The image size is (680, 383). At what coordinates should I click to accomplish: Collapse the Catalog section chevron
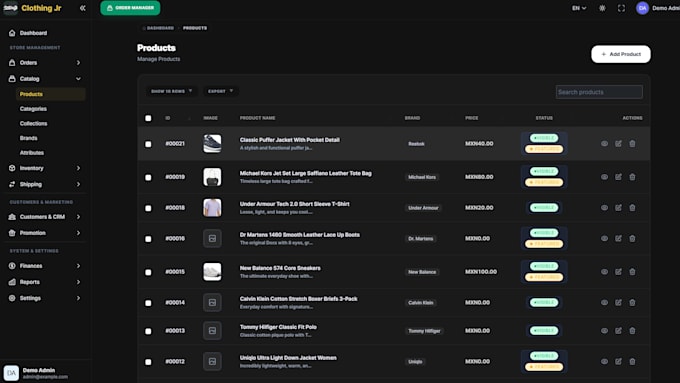coord(78,79)
